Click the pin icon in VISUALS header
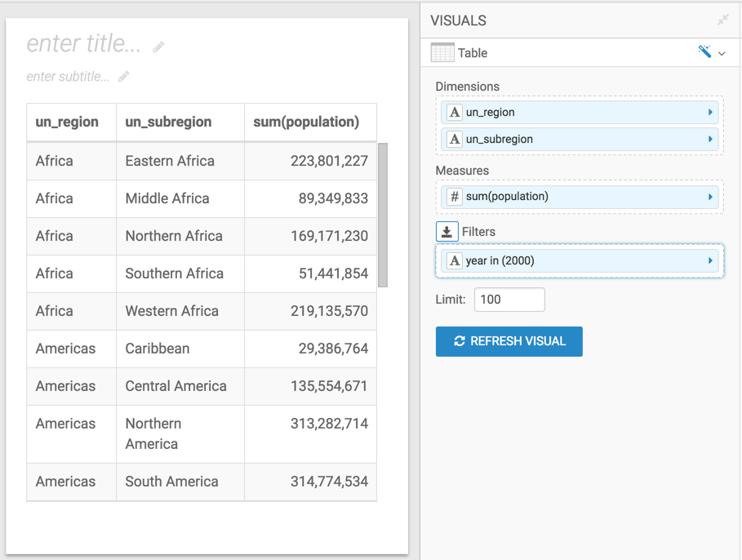 (722, 20)
